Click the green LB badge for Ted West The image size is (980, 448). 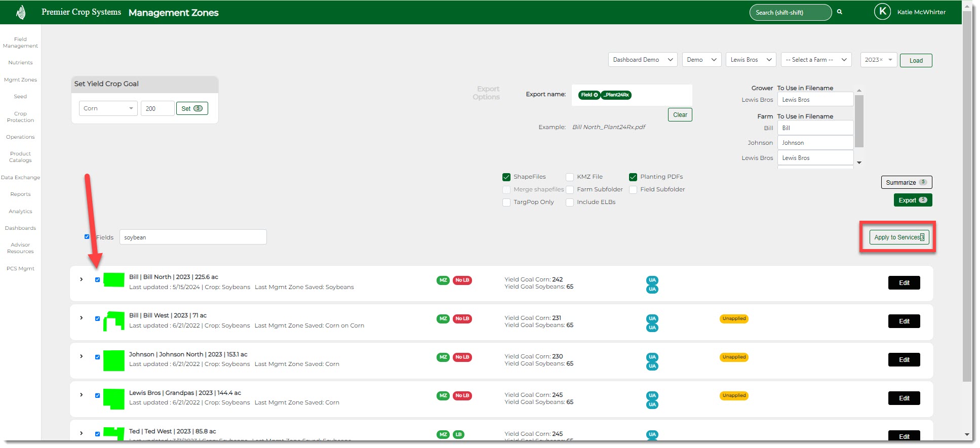coord(458,434)
